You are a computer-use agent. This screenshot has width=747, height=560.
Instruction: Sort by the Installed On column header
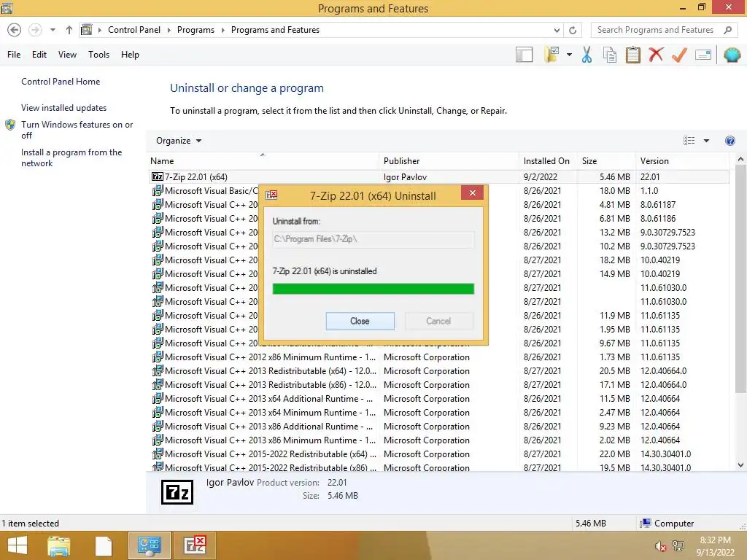(548, 161)
